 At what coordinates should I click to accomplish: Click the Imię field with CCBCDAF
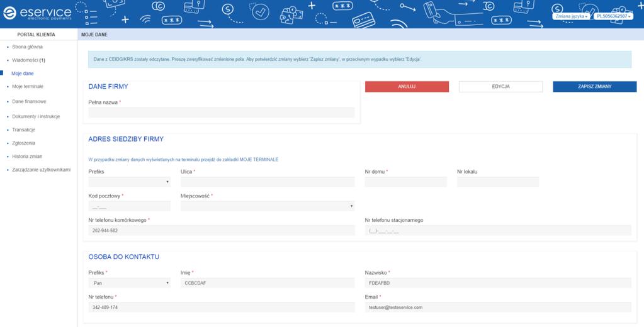pyautogui.click(x=268, y=283)
